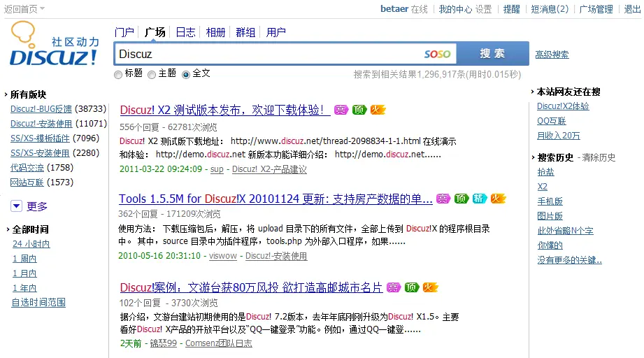Select the 主题 radio button

[x=152, y=74]
